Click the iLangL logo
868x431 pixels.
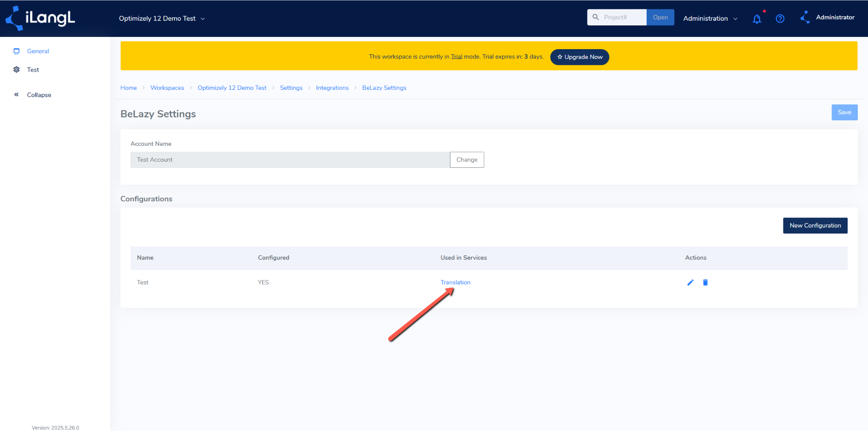[40, 18]
